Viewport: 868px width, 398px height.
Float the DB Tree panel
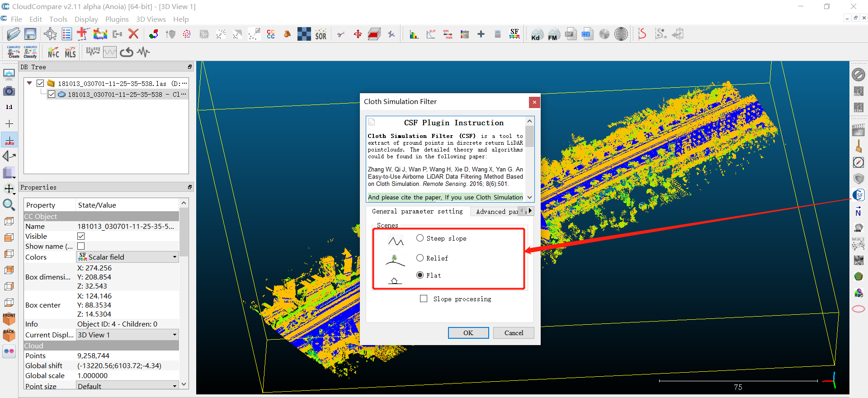click(190, 67)
